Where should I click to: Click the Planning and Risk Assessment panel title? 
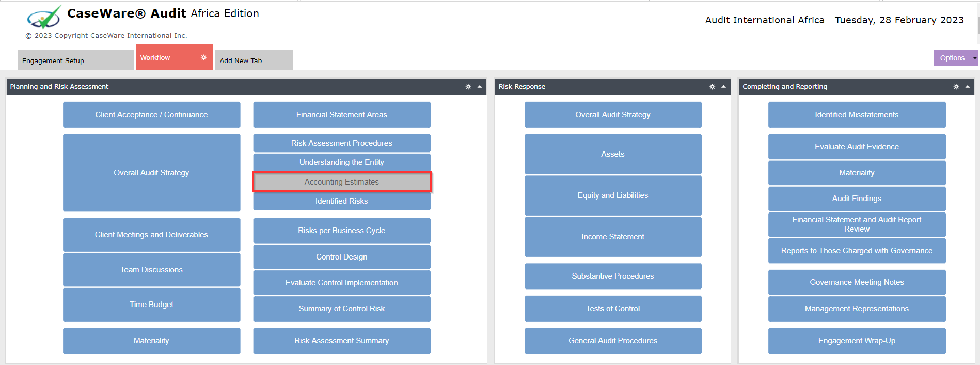tap(59, 87)
